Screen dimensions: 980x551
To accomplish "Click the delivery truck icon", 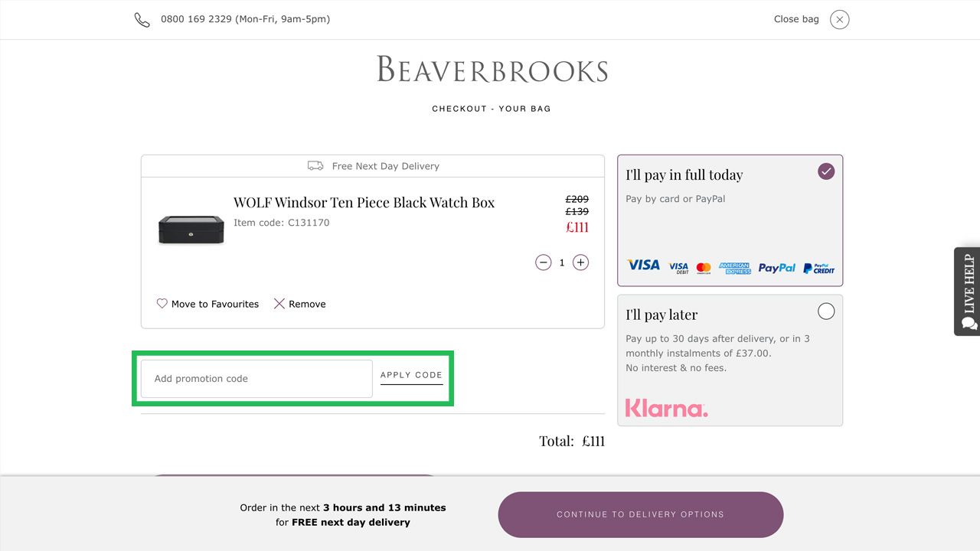I will point(315,166).
